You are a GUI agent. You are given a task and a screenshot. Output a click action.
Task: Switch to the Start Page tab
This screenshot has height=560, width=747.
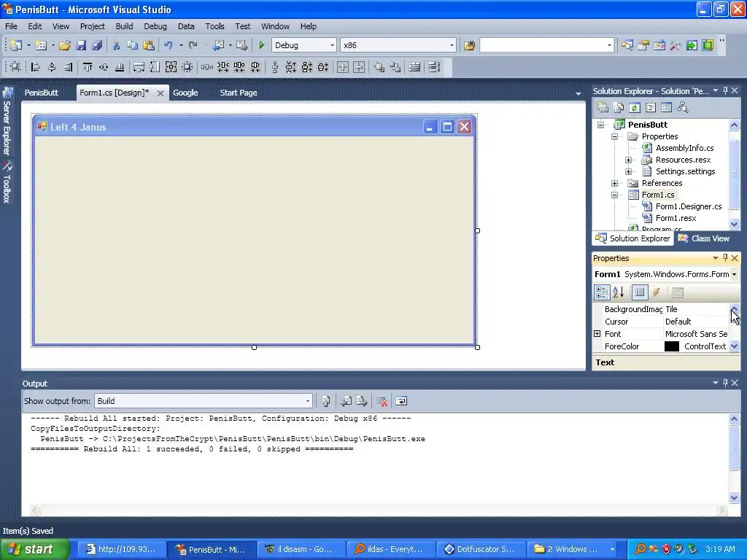[239, 93]
